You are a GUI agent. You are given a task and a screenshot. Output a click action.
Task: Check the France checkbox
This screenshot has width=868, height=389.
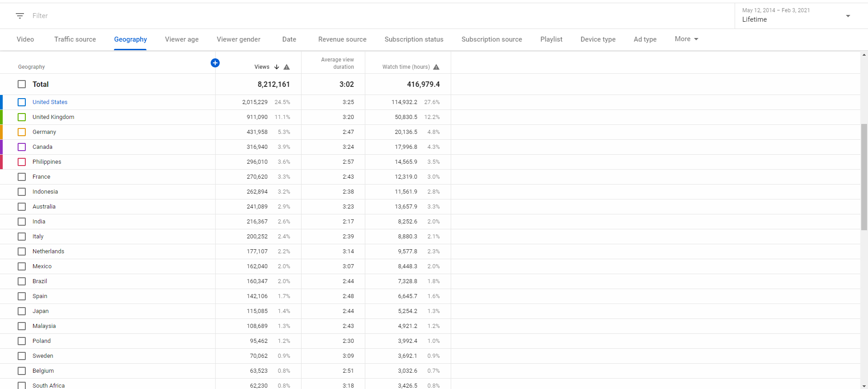pyautogui.click(x=22, y=177)
